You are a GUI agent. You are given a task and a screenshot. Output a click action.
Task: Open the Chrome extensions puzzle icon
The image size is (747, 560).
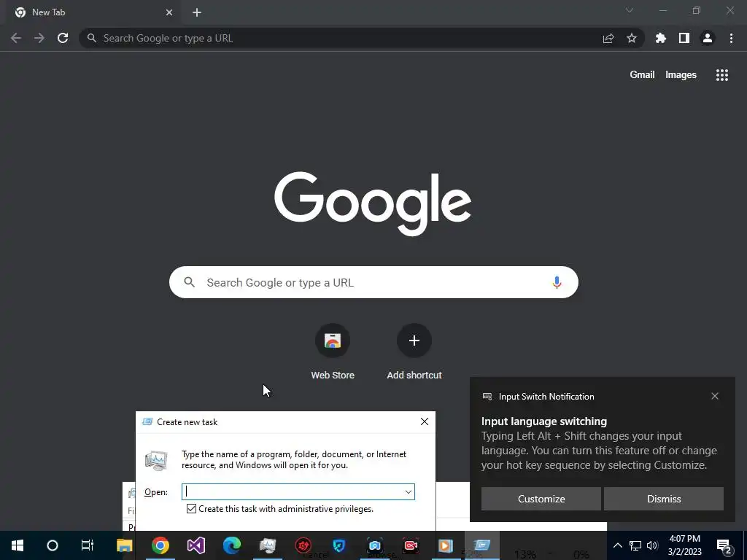pos(661,38)
